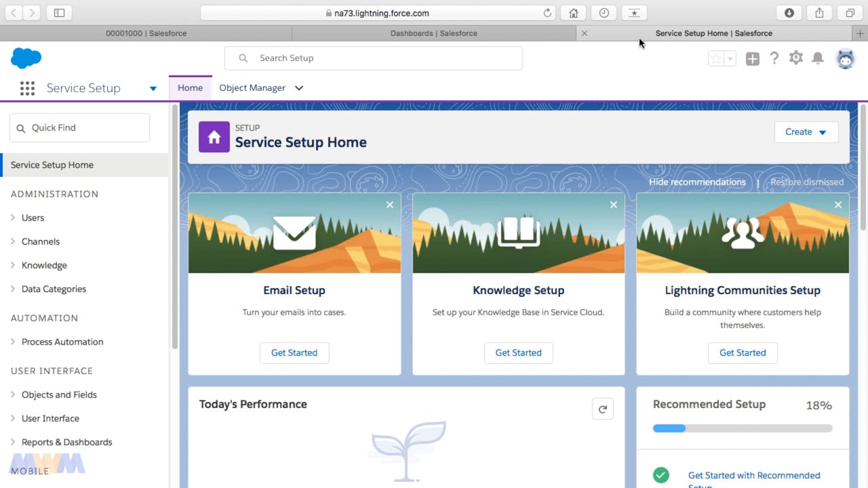This screenshot has height=488, width=868.
Task: Click the purple Service Setup Home icon
Action: pos(214,137)
